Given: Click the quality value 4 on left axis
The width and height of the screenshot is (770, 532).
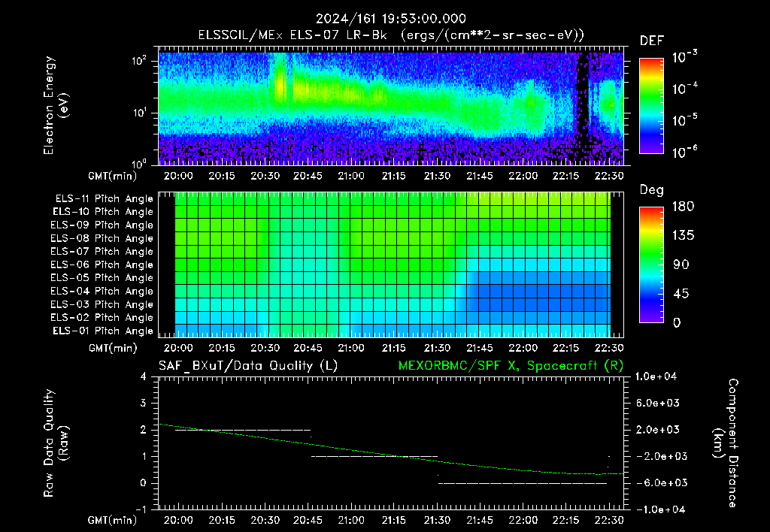Looking at the screenshot, I should (x=144, y=377).
